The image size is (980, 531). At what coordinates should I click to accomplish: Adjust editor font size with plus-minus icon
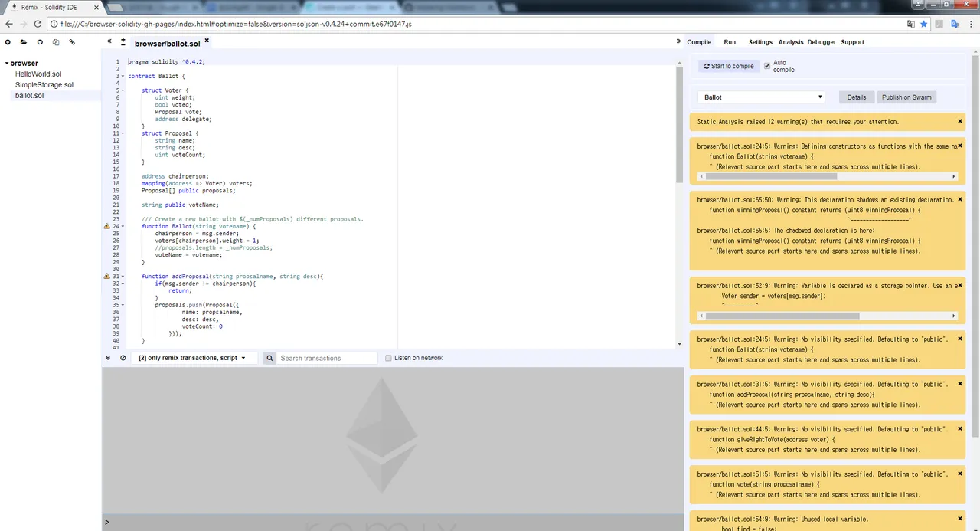coord(123,41)
